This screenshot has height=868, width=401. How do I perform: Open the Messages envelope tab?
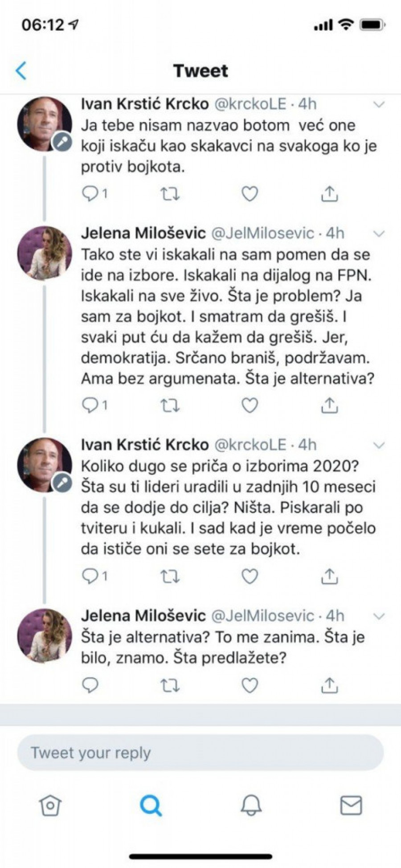(351, 805)
